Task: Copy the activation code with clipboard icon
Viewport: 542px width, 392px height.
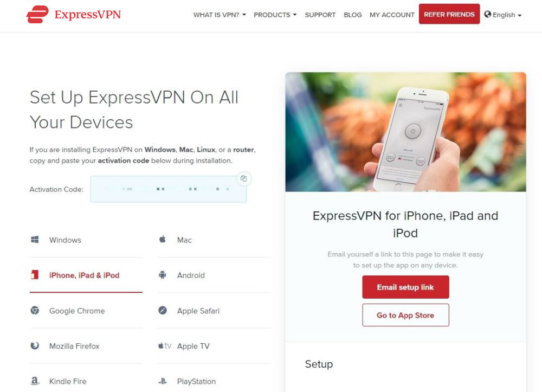Action: (244, 178)
